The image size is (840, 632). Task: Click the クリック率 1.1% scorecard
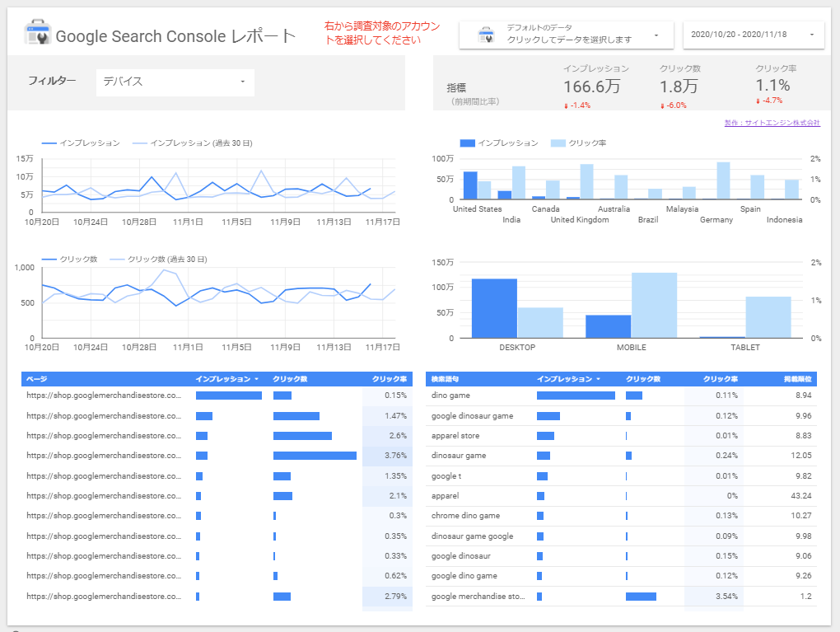775,85
